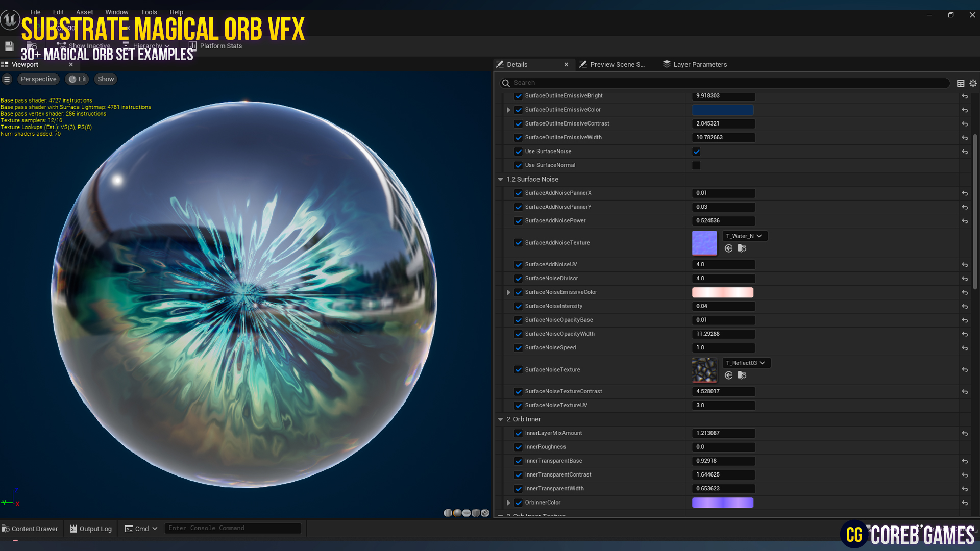Viewport: 980px width, 551px height.
Task: Collapse the 1.2 Surface Noise section
Action: (501, 179)
